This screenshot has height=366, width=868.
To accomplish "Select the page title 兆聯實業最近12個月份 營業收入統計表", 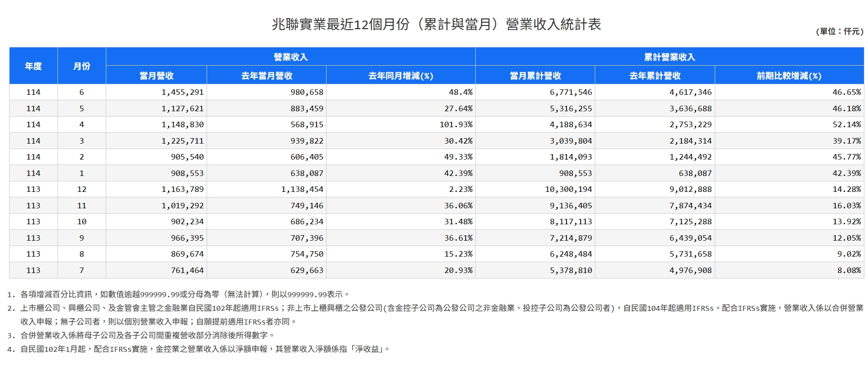I will tap(437, 24).
